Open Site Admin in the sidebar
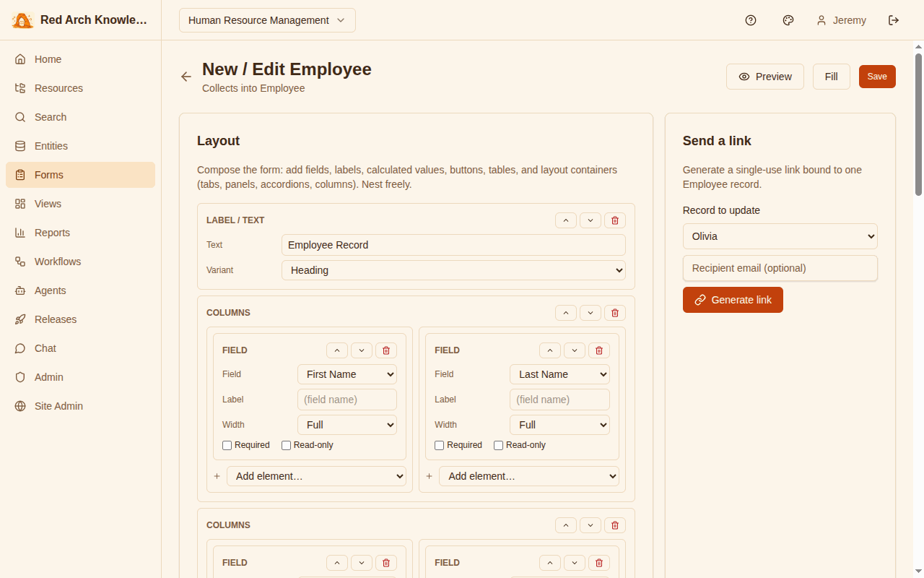This screenshot has height=578, width=924. (80, 406)
